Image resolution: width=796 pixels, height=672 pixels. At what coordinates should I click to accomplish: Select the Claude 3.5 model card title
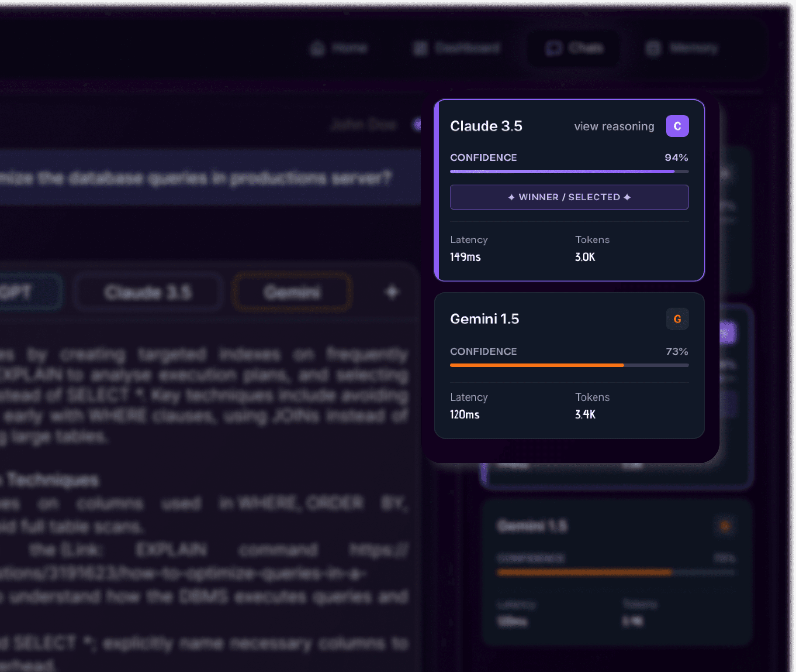point(486,126)
